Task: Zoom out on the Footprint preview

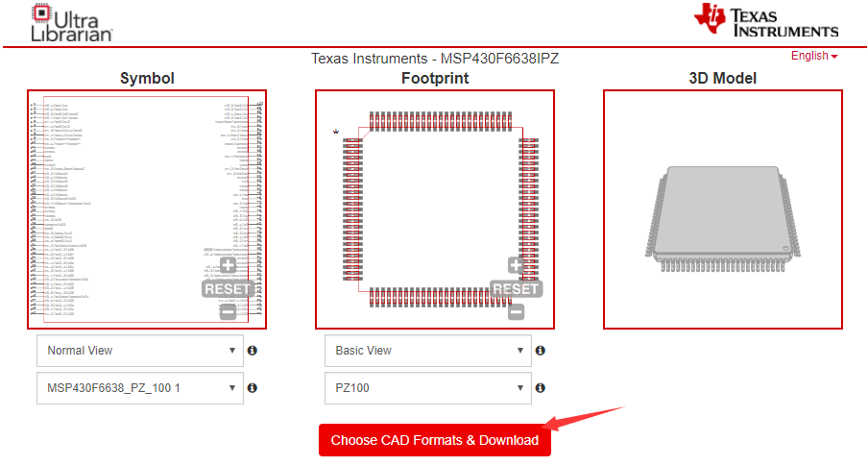Action: pyautogui.click(x=516, y=312)
